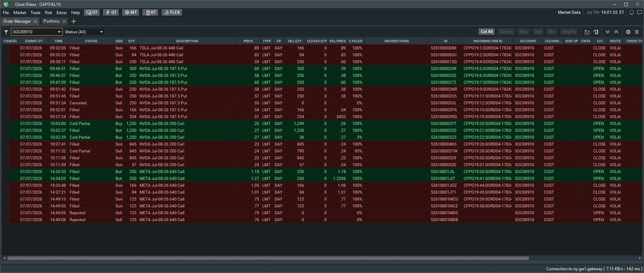Click order ID 526188000IM
The height and width of the screenshot is (273, 644).
tap(443, 48)
